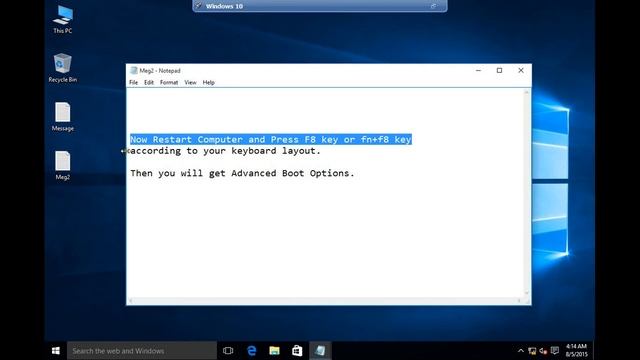Viewport: 640px width, 360px height.
Task: Click the Notepad taskbar button
Action: (320, 351)
